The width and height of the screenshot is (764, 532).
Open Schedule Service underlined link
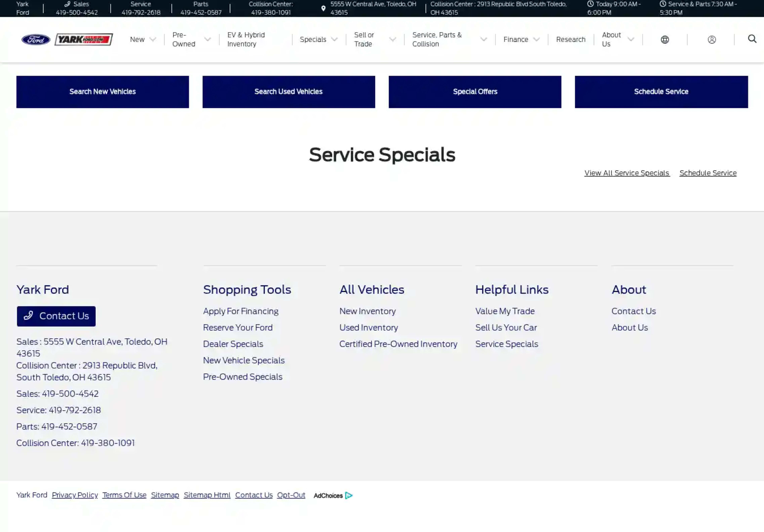pos(708,173)
